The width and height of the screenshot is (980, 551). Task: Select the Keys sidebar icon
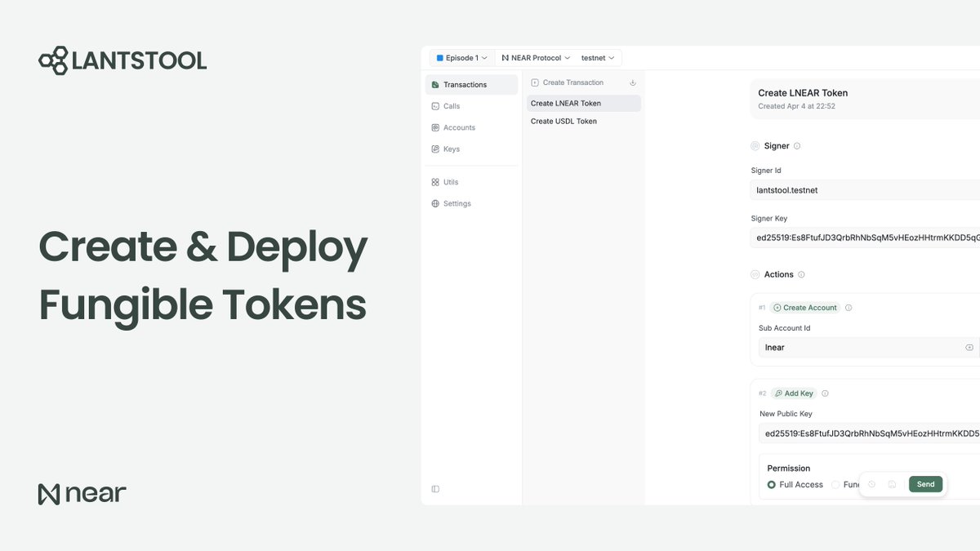click(435, 149)
